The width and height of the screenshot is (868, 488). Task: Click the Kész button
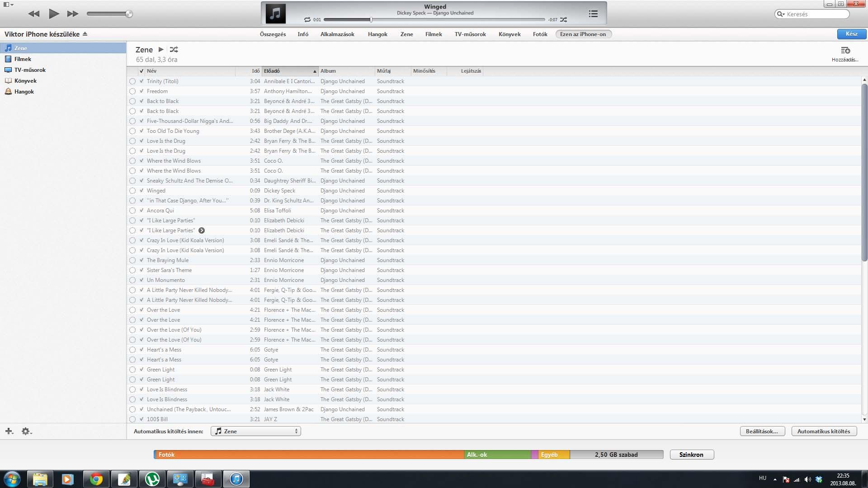851,34
